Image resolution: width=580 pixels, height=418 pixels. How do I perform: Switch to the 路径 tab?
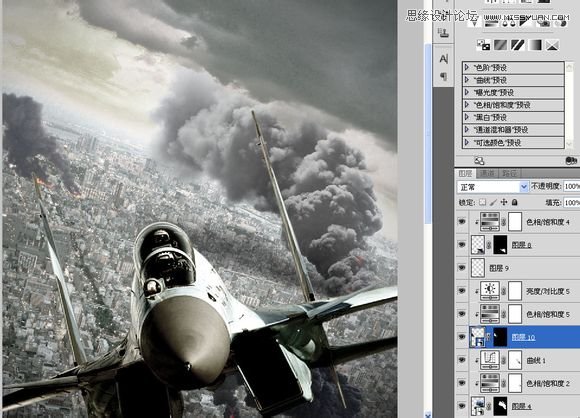(509, 173)
